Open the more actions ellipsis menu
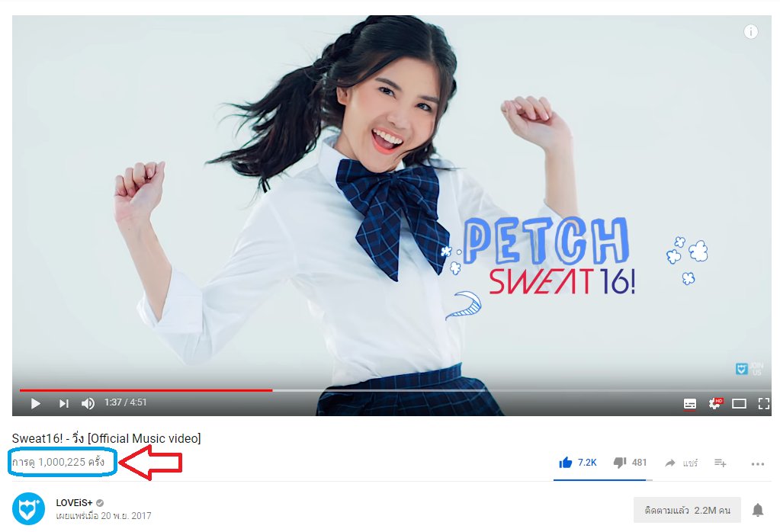This screenshot has height=532, width=780. pos(757,463)
